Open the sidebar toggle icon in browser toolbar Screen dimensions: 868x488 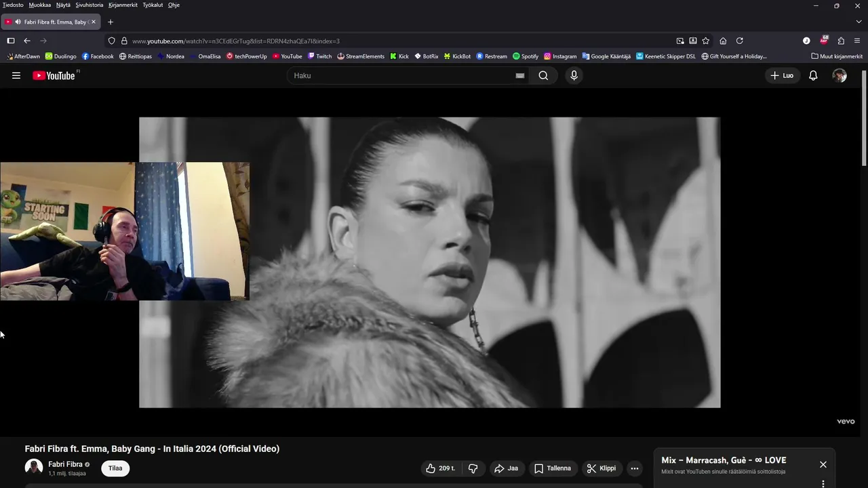[11, 41]
